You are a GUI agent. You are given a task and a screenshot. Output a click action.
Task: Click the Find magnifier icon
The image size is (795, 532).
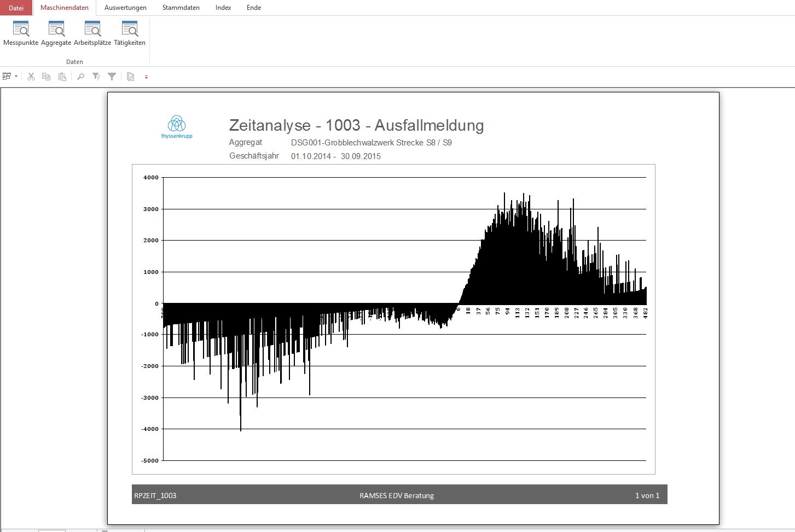(80, 77)
